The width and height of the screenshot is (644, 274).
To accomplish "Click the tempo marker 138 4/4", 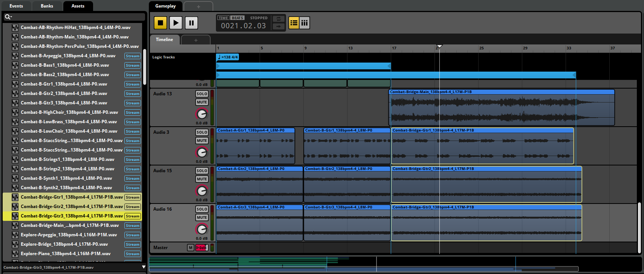I will pyautogui.click(x=228, y=57).
